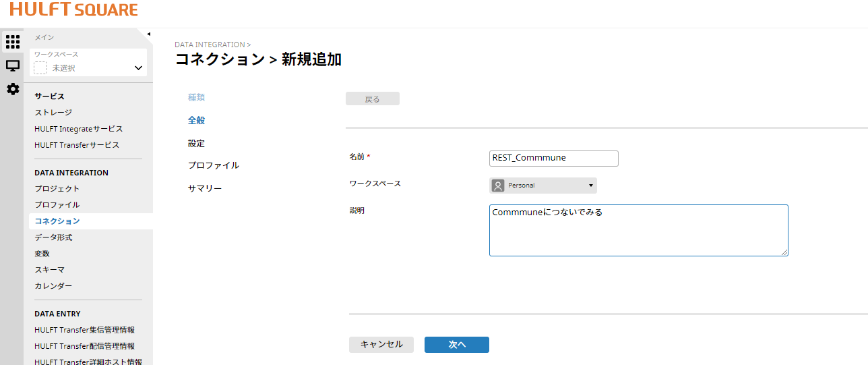Click the DATA INTEGRATION breadcrumb
Viewport: 868px width, 365px height.
tap(210, 45)
